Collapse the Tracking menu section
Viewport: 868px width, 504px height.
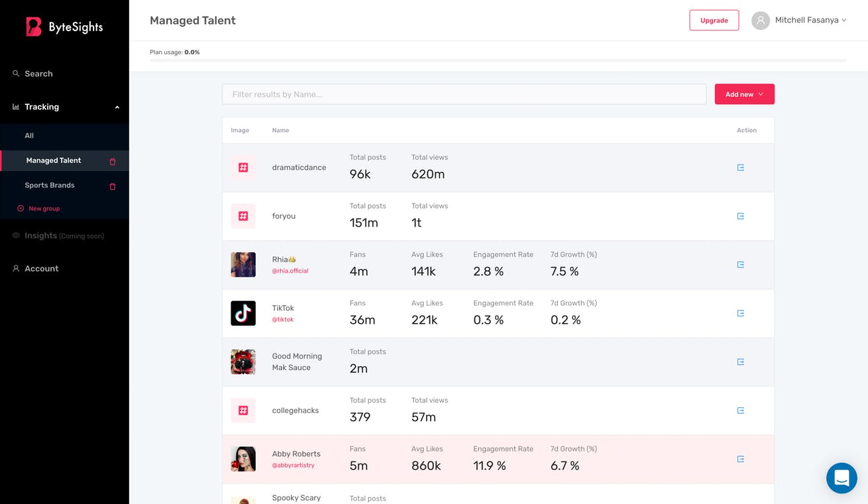[x=117, y=107]
